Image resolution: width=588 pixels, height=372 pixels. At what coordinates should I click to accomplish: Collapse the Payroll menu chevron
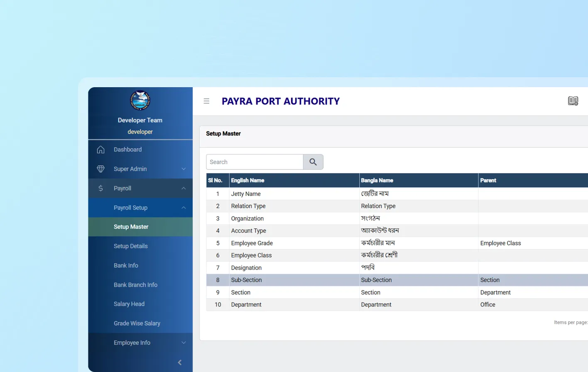pos(184,188)
